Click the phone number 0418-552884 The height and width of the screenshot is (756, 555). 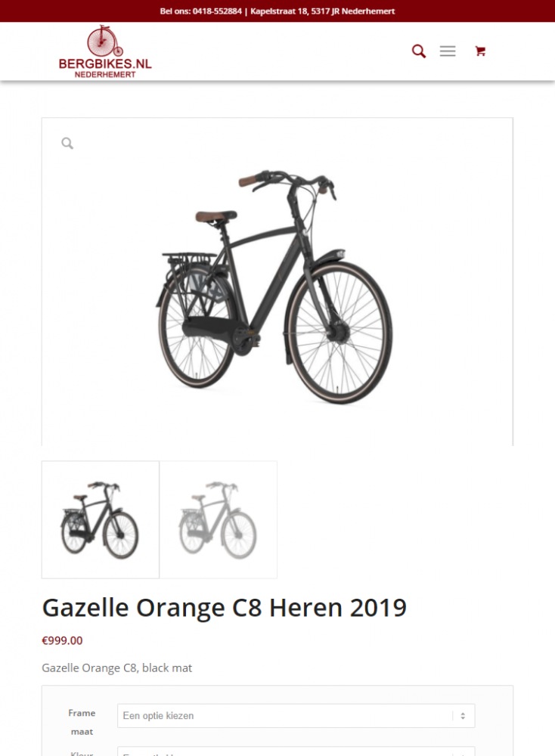pyautogui.click(x=217, y=11)
